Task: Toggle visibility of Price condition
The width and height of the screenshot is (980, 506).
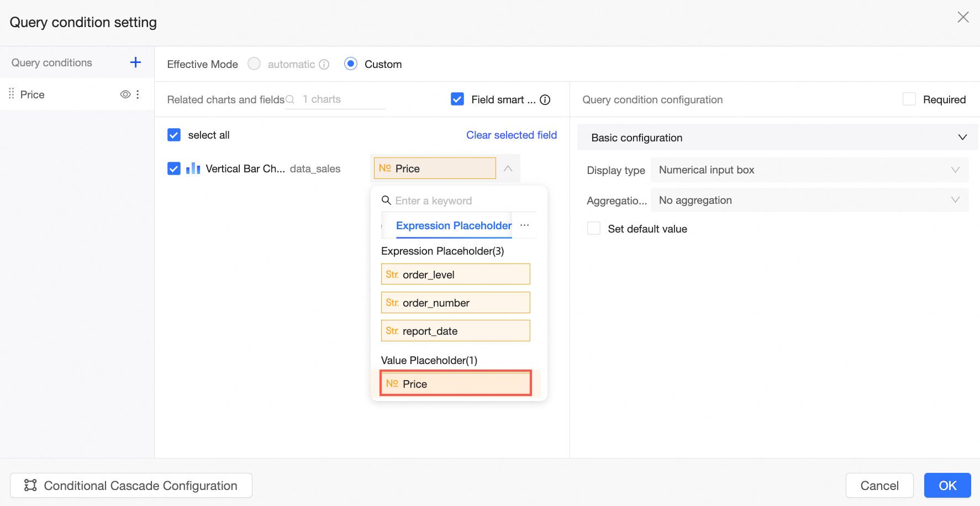Action: click(125, 94)
